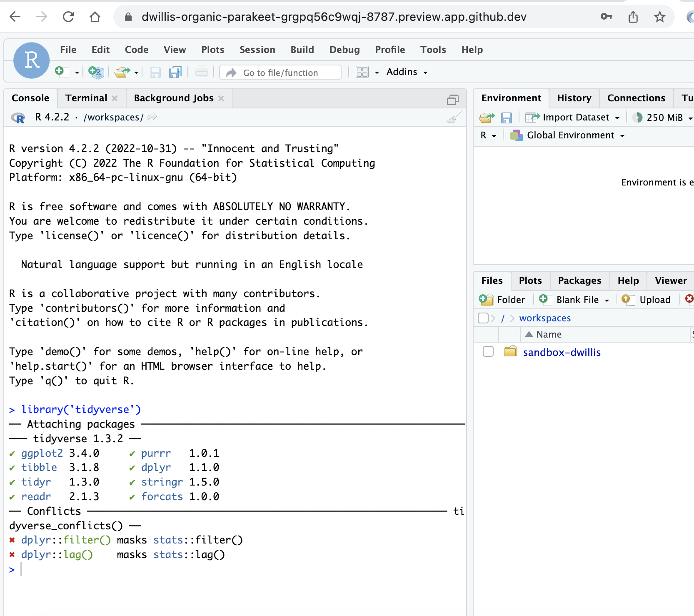The height and width of the screenshot is (616, 694).
Task: Switch to the Packages tab
Action: [579, 280]
